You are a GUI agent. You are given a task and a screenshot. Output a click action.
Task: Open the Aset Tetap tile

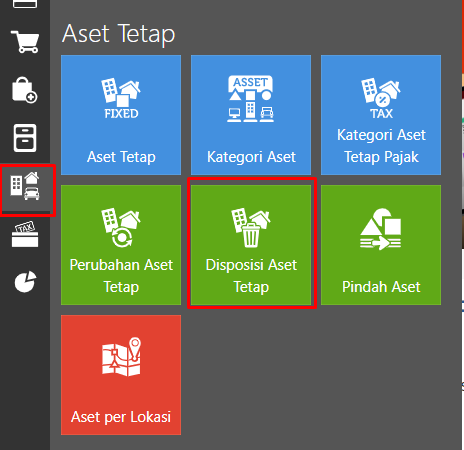pyautogui.click(x=121, y=115)
